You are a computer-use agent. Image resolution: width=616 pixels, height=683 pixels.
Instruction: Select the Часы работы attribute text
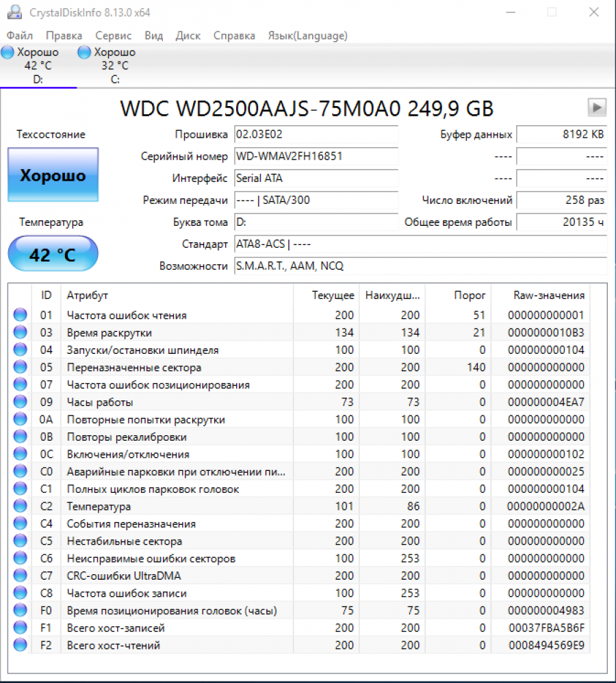(x=100, y=402)
